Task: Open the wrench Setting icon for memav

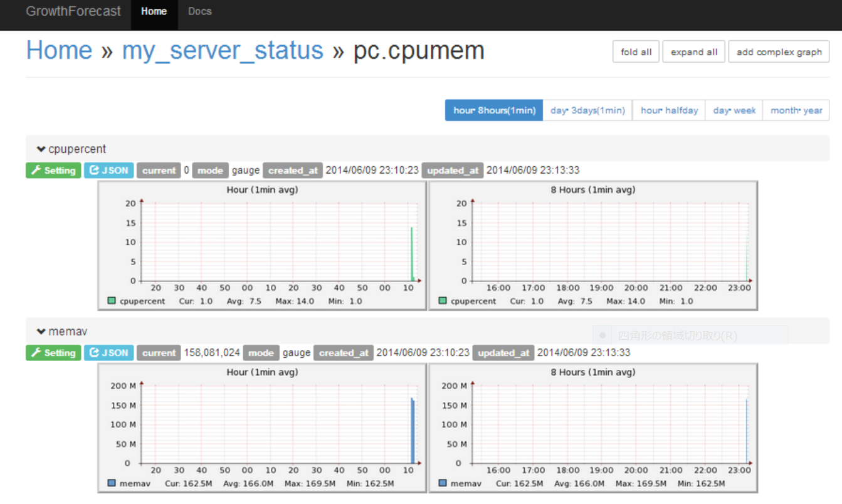Action: coord(53,352)
